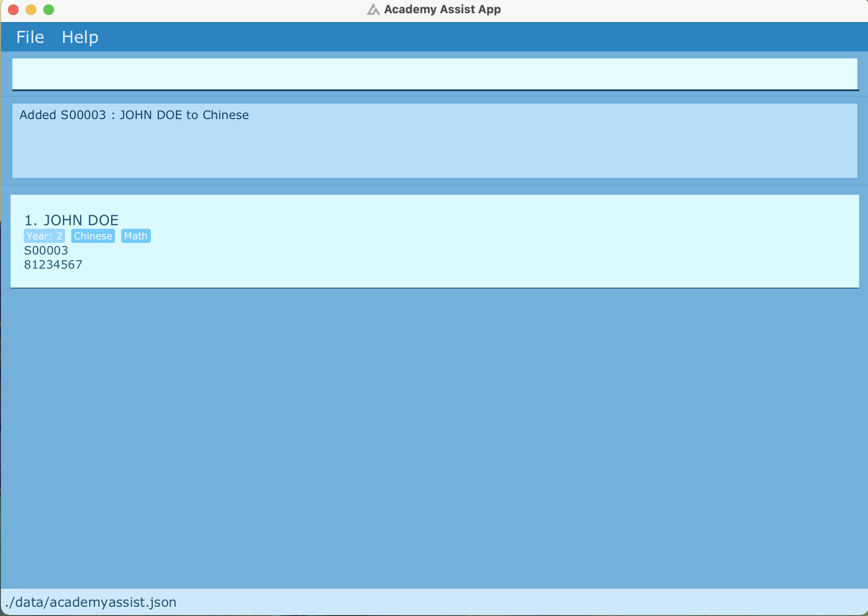
Task: Minimize window using yellow button
Action: coord(31,9)
